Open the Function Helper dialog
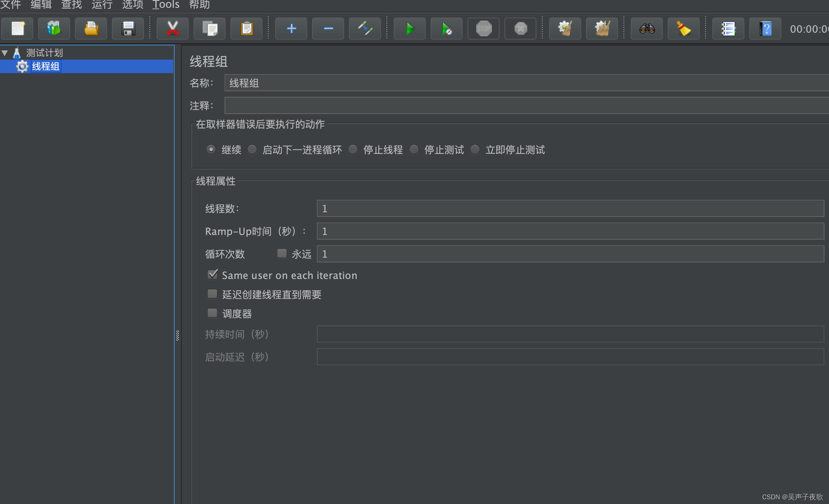 (728, 28)
